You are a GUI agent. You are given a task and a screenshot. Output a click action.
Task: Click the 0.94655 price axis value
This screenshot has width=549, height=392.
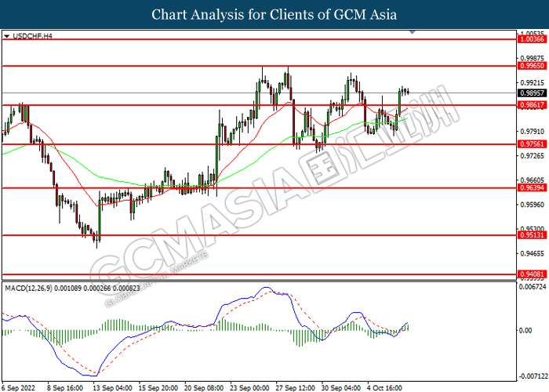coord(533,253)
